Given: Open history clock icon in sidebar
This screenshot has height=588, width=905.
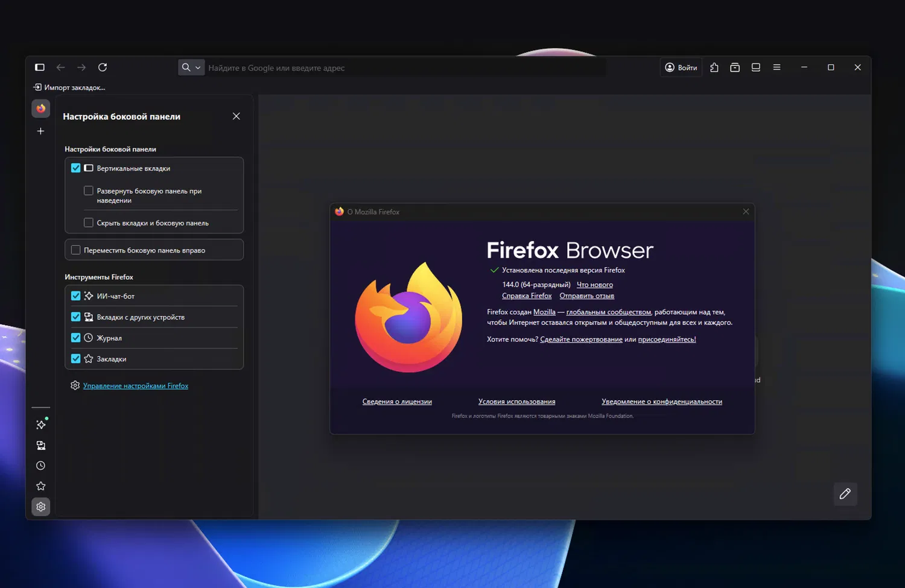Looking at the screenshot, I should tap(41, 466).
